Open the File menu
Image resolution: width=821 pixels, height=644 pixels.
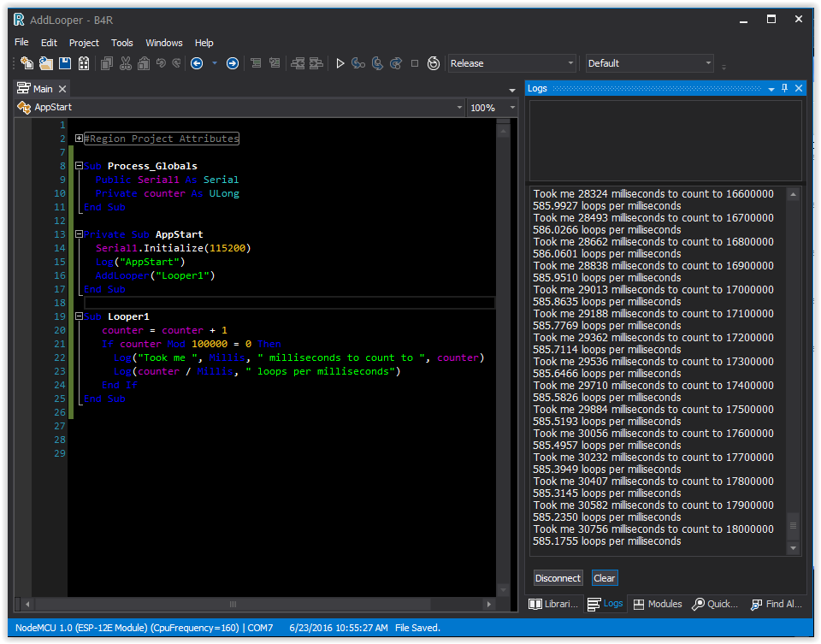(x=21, y=43)
